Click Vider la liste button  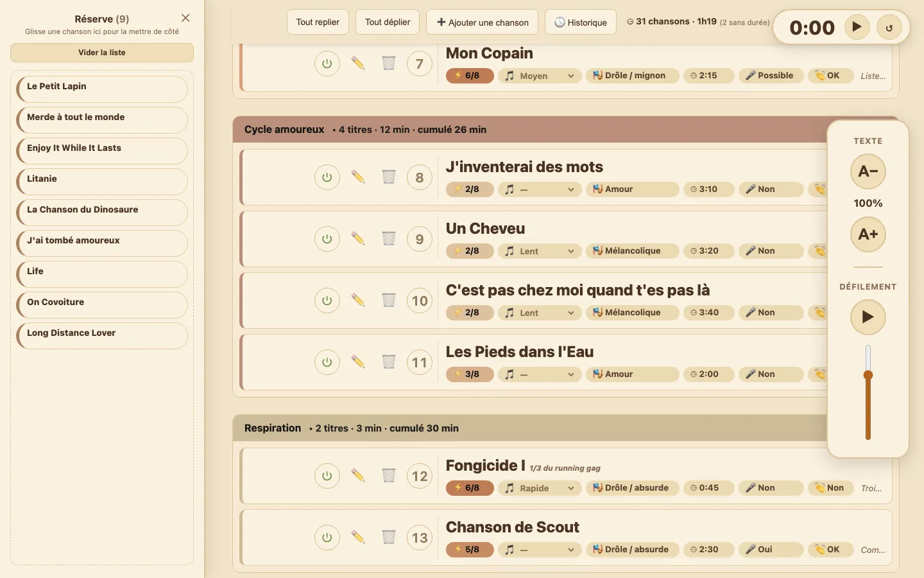(x=102, y=53)
